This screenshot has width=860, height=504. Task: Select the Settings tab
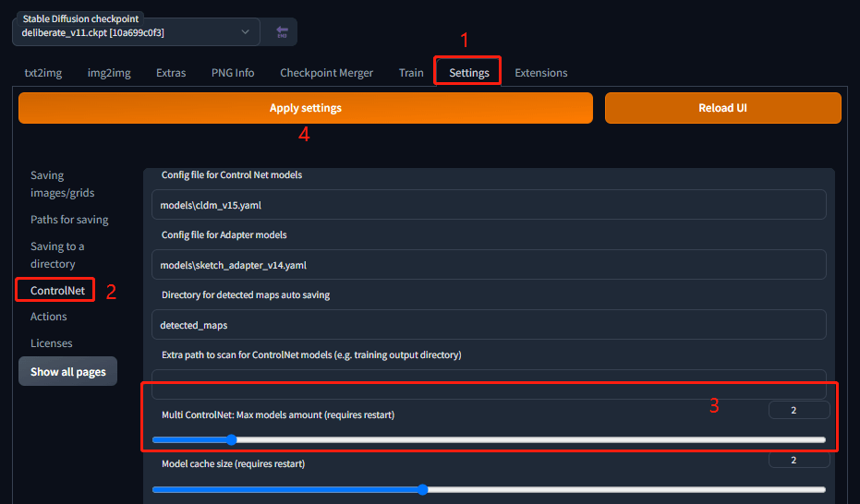[469, 73]
